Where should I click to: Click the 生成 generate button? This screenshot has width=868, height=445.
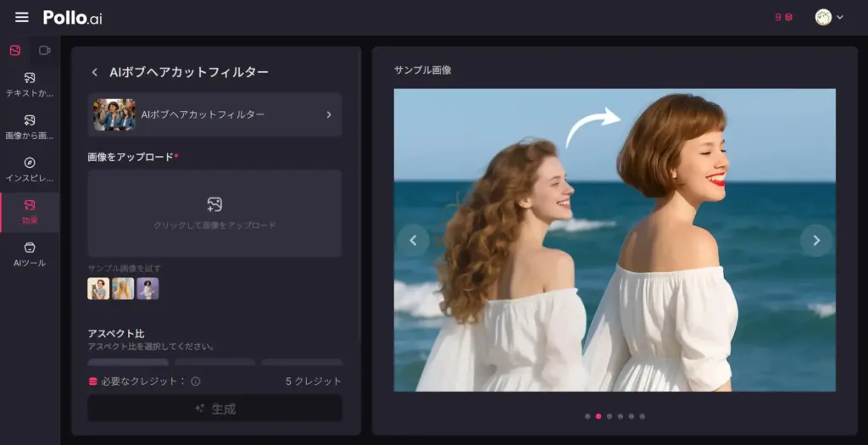point(214,409)
